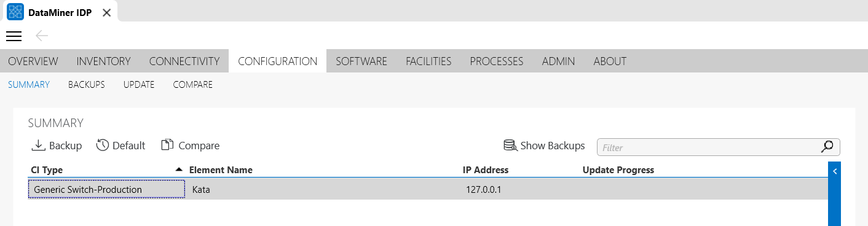Viewport: 868px width, 226px height.
Task: Click the DataMiner IDP app icon
Action: 15,12
